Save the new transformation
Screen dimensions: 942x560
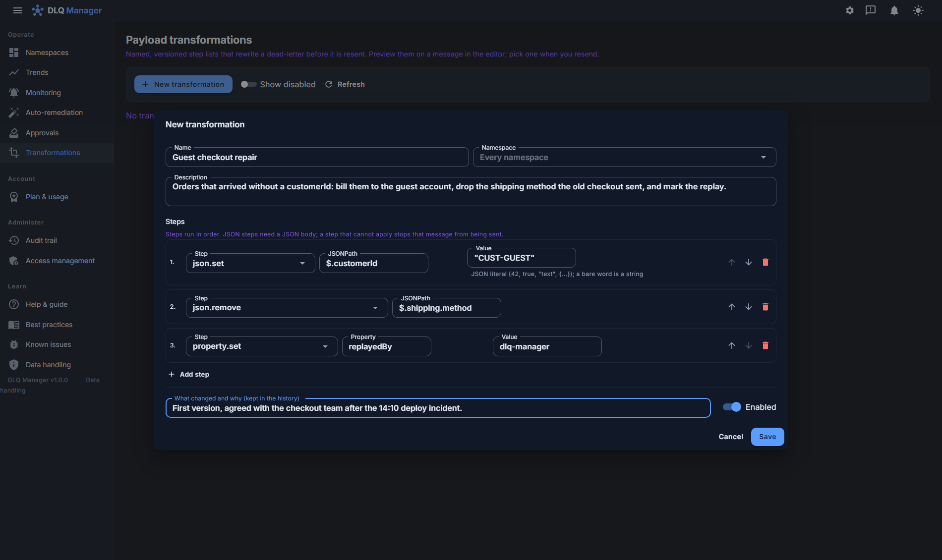click(767, 437)
